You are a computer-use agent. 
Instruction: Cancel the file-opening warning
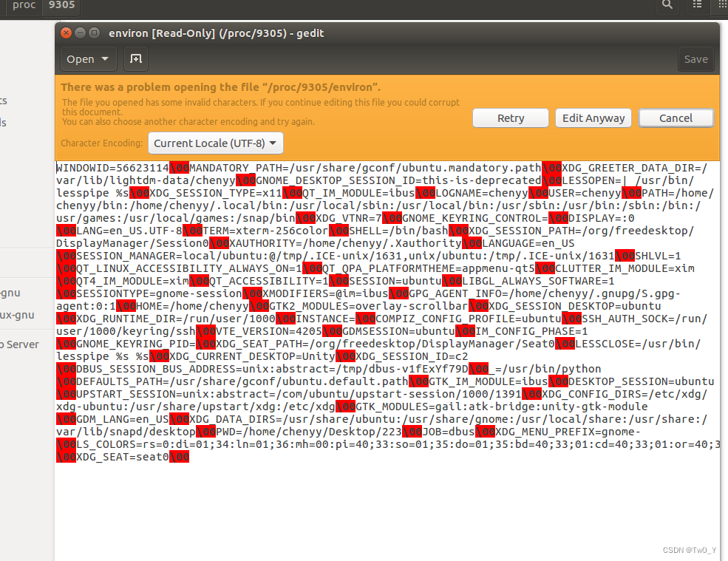click(676, 118)
